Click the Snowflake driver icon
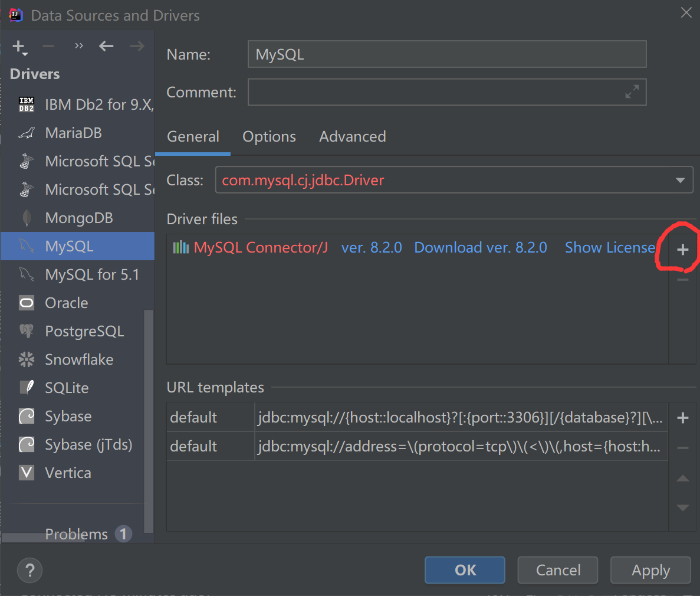This screenshot has height=596, width=700. (x=27, y=359)
